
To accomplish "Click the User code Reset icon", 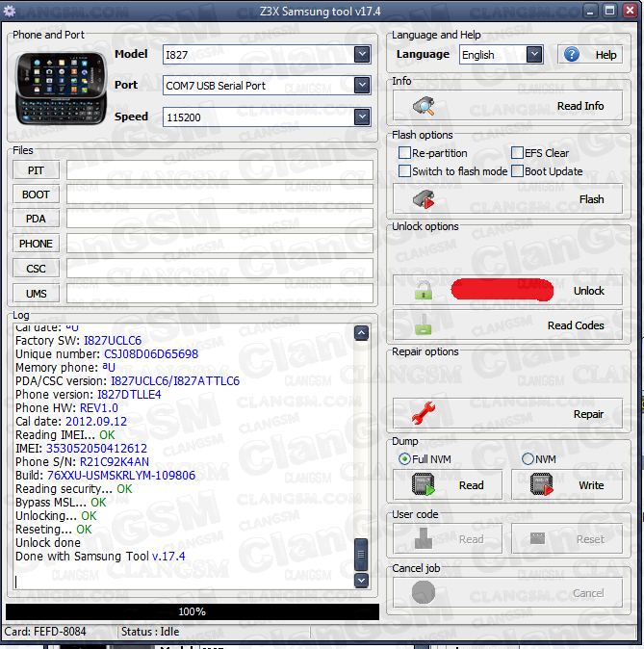I will [538, 538].
